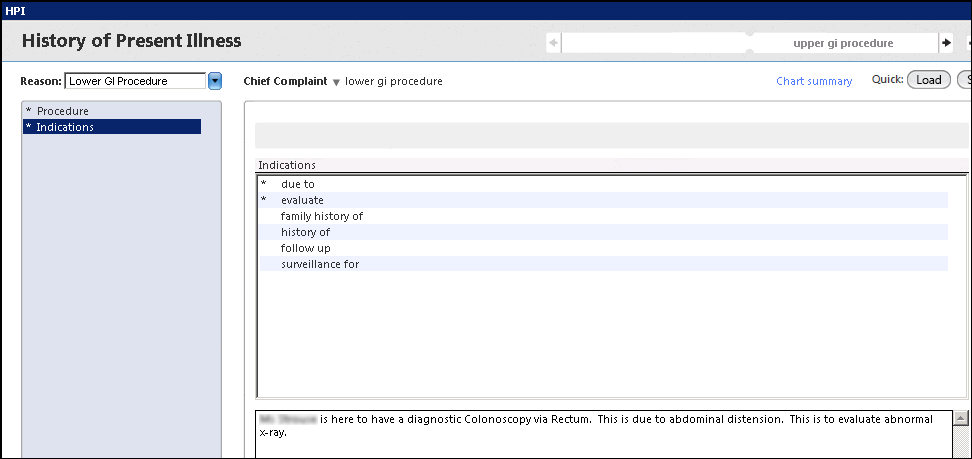Select Indications in the left list

(112, 127)
